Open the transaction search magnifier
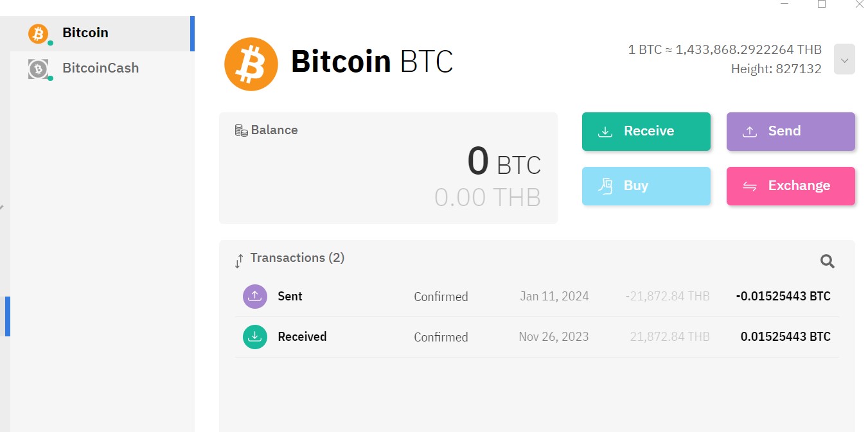The image size is (868, 432). [x=828, y=261]
